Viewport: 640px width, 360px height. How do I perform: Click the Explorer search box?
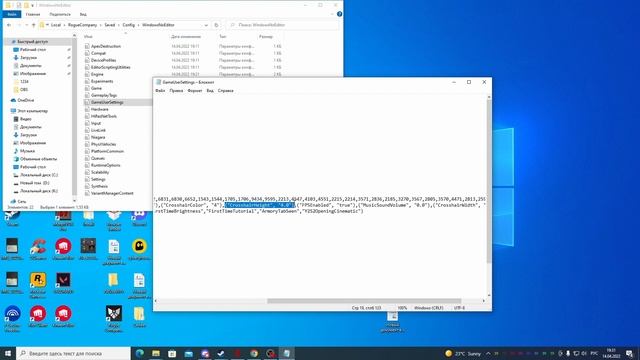(x=282, y=25)
